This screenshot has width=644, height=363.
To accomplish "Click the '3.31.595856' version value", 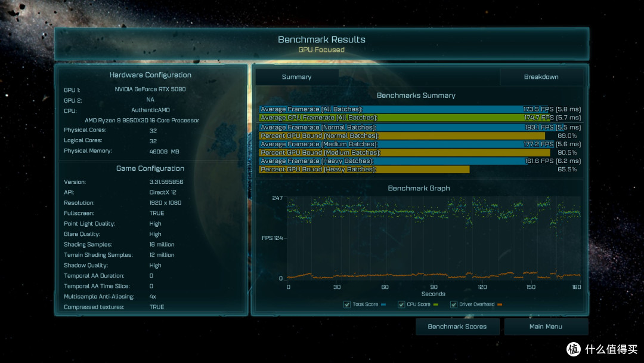I will pyautogui.click(x=166, y=181).
